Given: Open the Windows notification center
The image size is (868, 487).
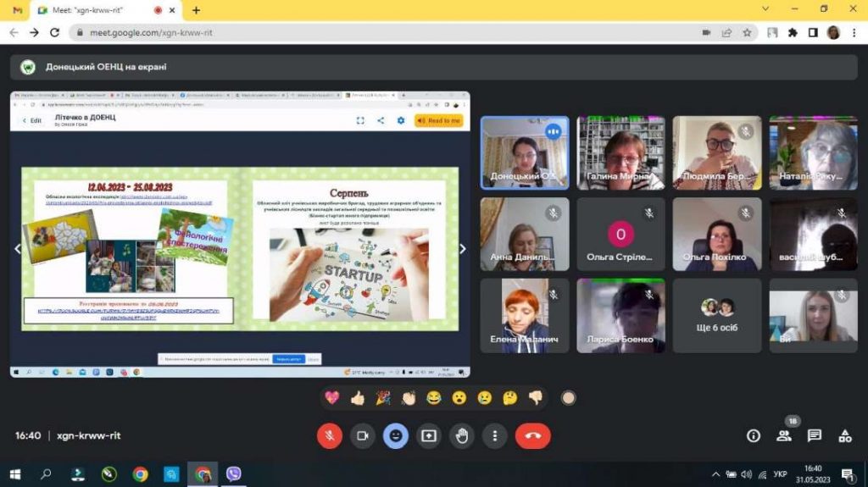Looking at the screenshot, I should [847, 474].
